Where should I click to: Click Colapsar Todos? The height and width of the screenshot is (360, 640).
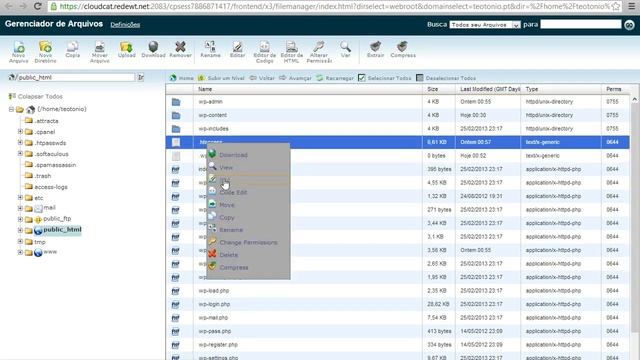36,96
